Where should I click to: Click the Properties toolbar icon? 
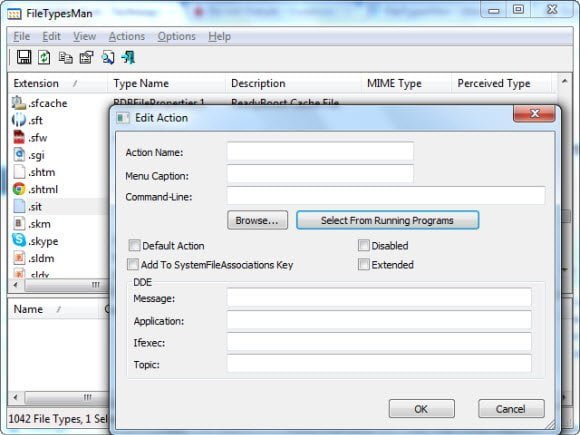[87, 58]
